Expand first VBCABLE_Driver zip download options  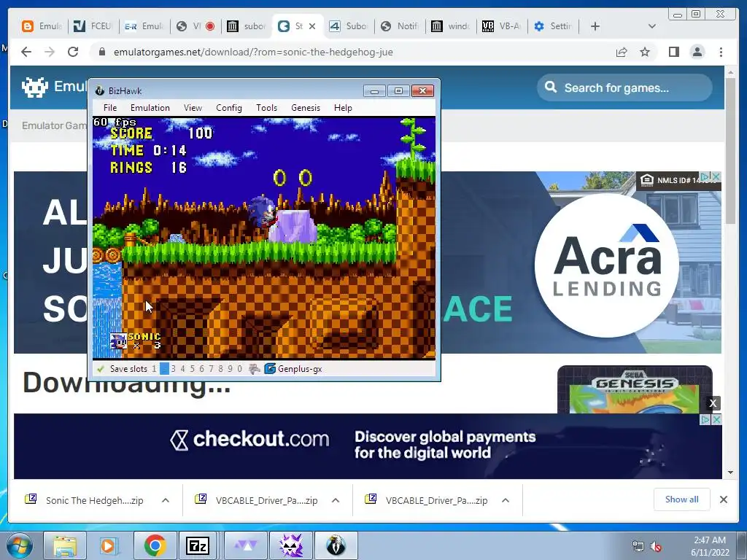[336, 500]
